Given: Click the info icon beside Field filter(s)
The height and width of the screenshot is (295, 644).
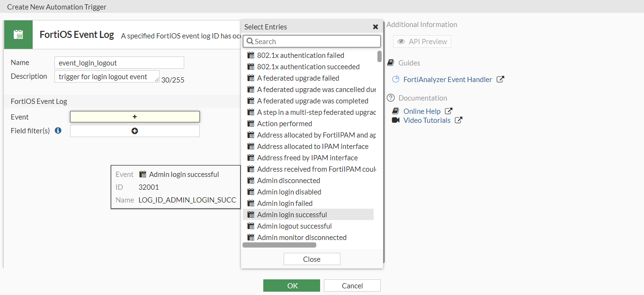Looking at the screenshot, I should [58, 131].
